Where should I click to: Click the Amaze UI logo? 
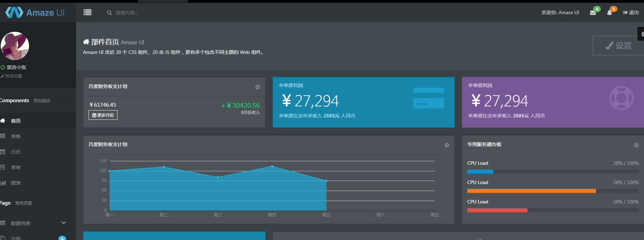pos(35,12)
